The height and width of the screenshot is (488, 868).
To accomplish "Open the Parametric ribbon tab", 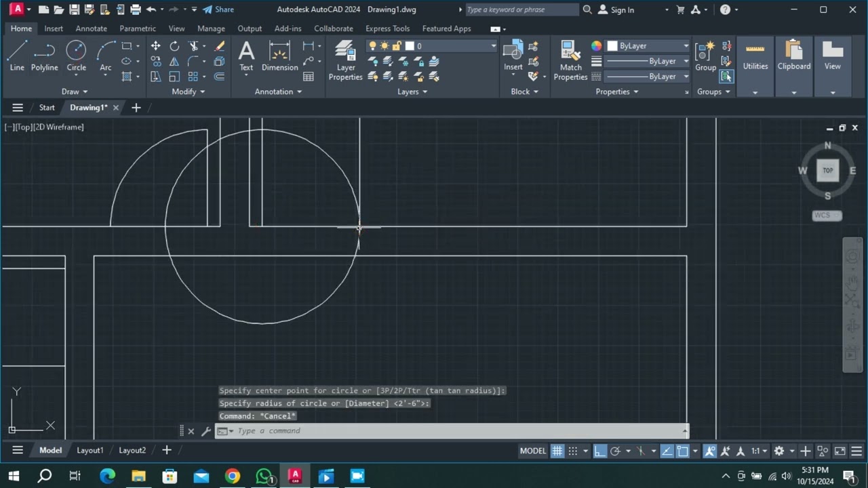I will pos(138,28).
